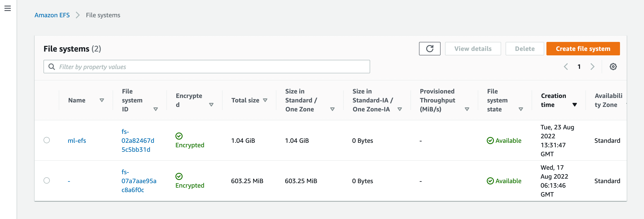The width and height of the screenshot is (644, 219).
Task: Click Available status icon for unnamed file system
Action: click(x=490, y=181)
